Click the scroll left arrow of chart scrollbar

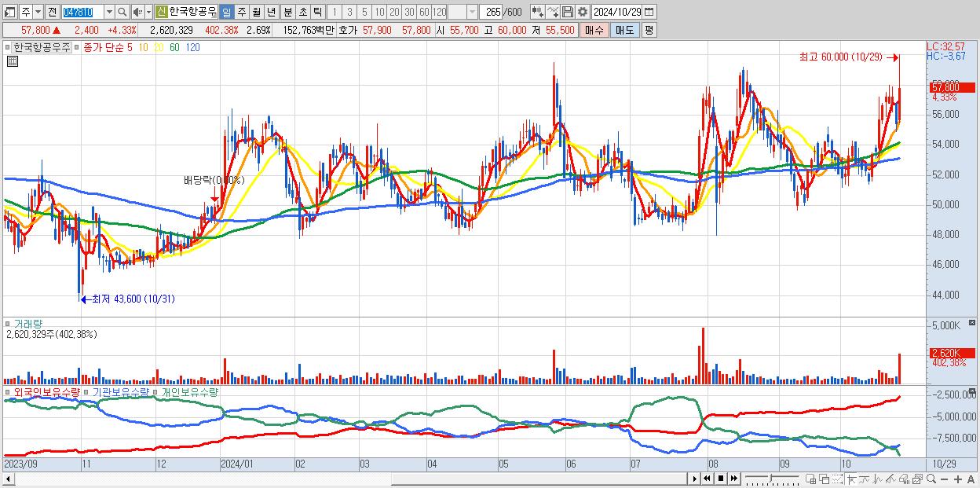point(7,479)
